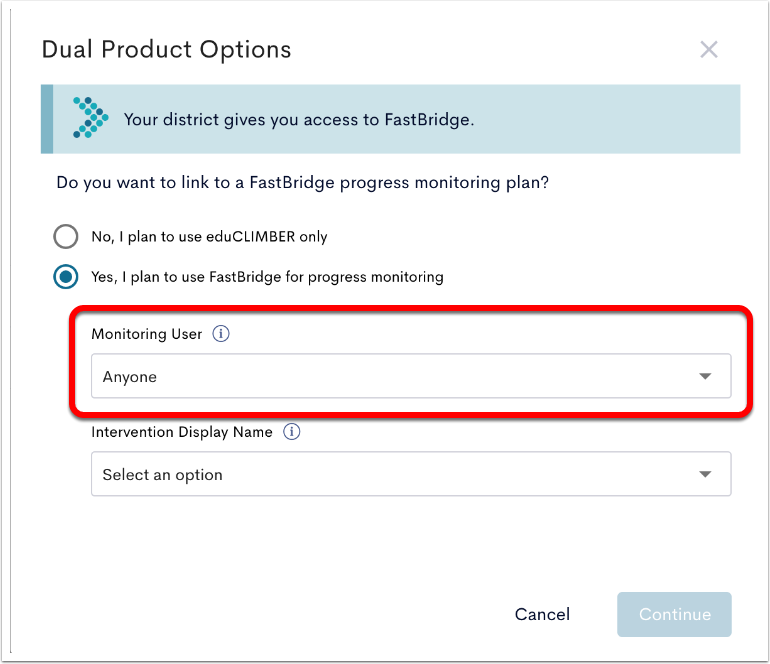Click the Intervention Display Name label
Viewport: 770px width, 664px height.
pyautogui.click(x=182, y=432)
